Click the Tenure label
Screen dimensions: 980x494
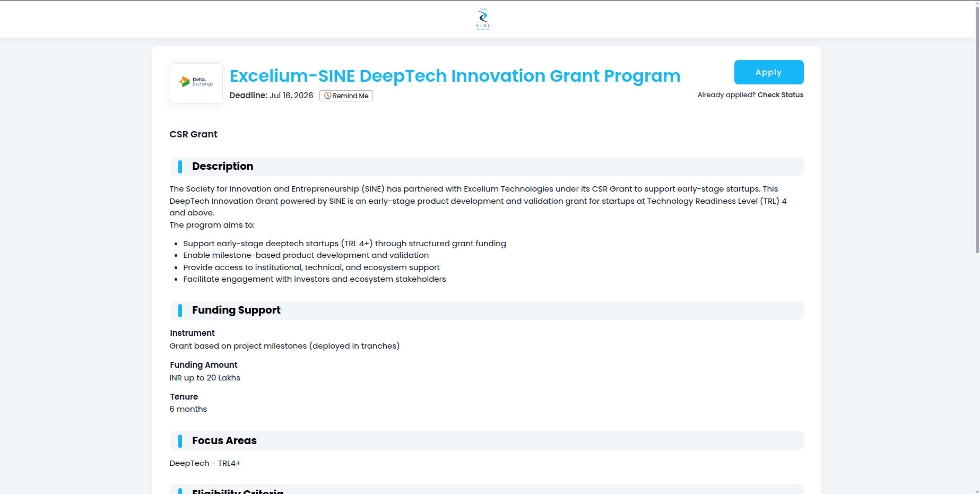click(x=184, y=397)
